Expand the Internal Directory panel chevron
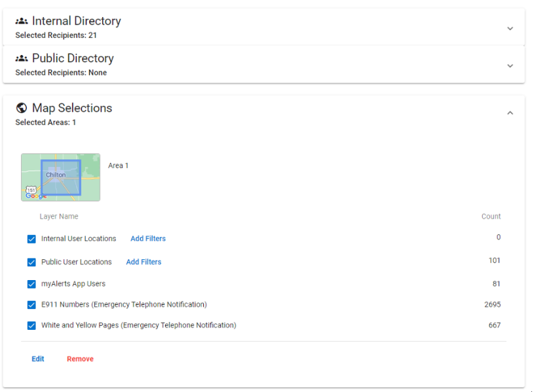This screenshot has width=534, height=392. coord(510,28)
